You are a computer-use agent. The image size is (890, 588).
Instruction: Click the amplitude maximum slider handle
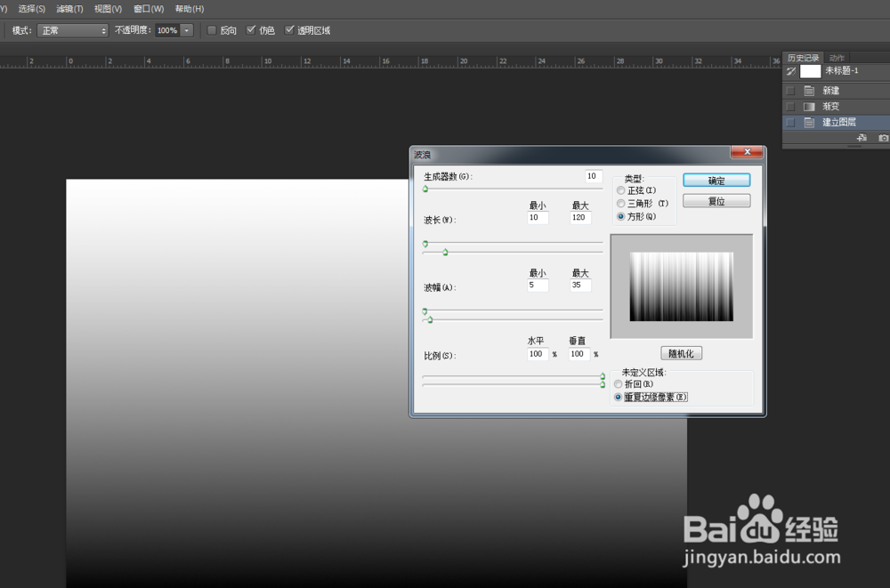[x=430, y=320]
